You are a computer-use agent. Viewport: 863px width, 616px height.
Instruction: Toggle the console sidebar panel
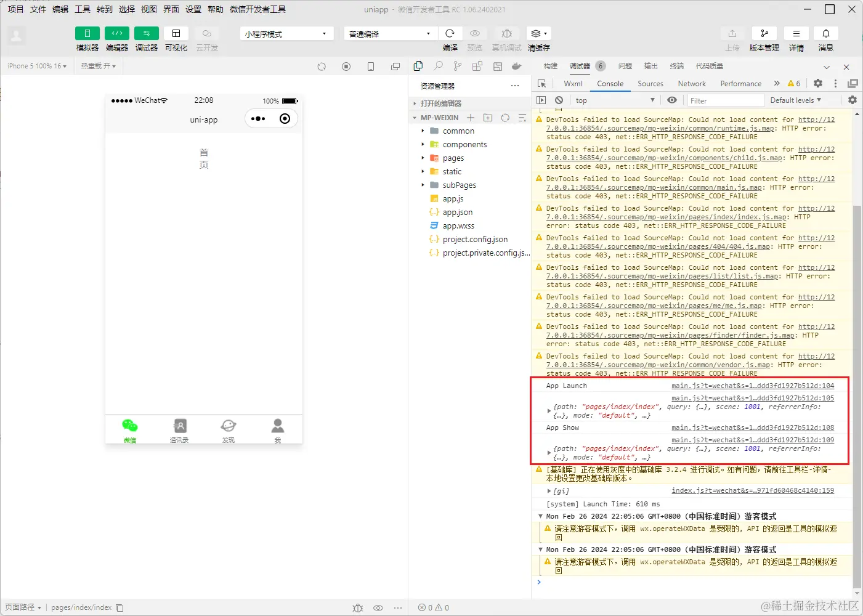point(541,100)
